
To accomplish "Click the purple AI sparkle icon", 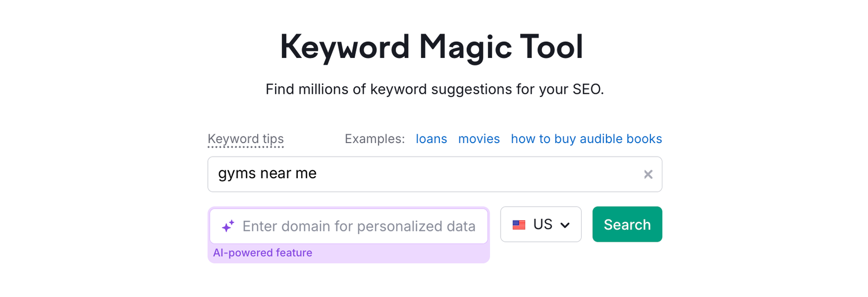I will pyautogui.click(x=228, y=226).
